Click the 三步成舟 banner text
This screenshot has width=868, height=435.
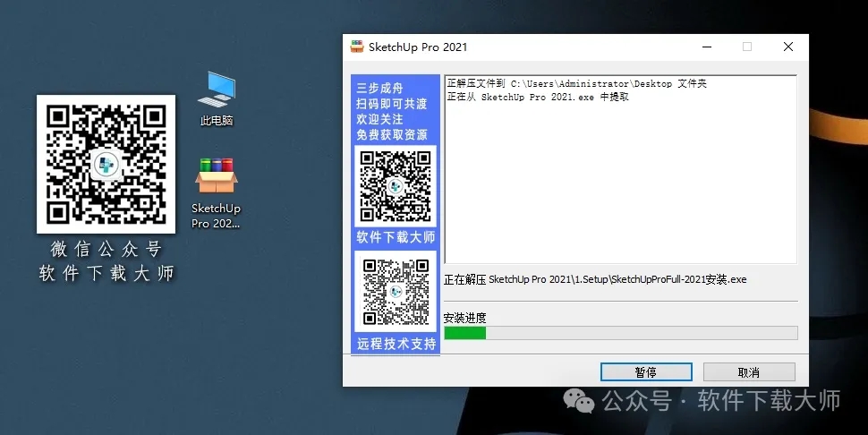coord(379,88)
